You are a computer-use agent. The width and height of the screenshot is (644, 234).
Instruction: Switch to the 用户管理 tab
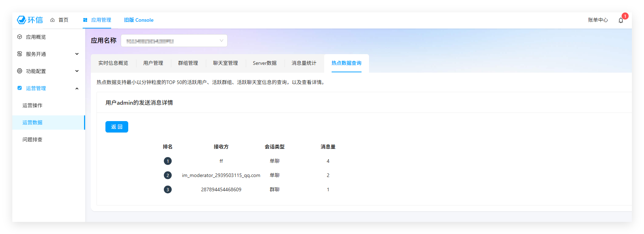coord(153,63)
